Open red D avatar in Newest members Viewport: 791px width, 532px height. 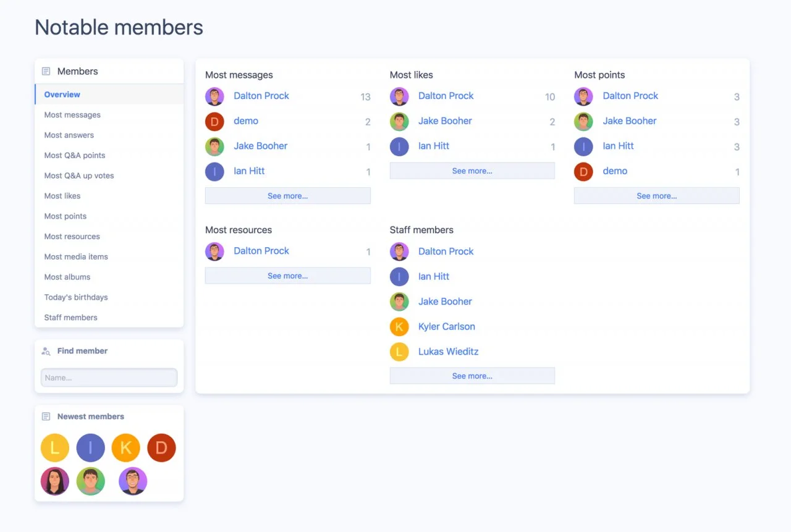pos(161,448)
